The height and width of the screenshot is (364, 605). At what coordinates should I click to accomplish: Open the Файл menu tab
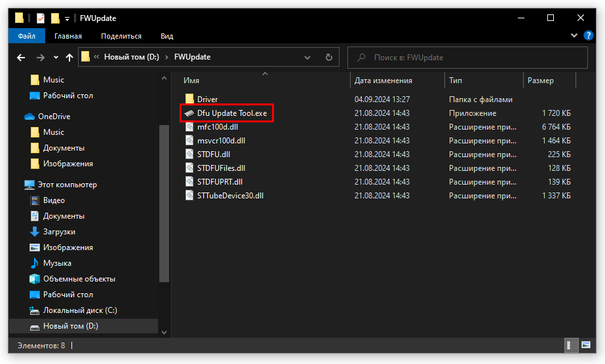27,36
